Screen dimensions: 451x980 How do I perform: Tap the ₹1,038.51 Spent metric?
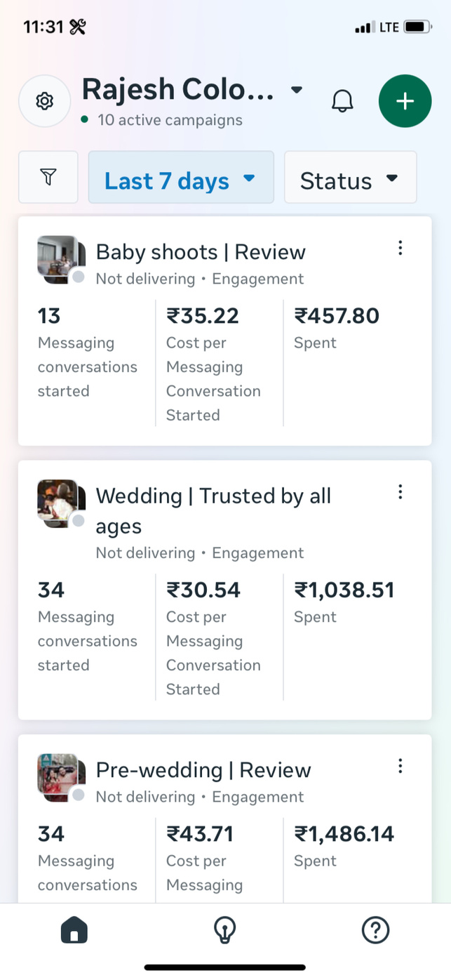click(344, 602)
